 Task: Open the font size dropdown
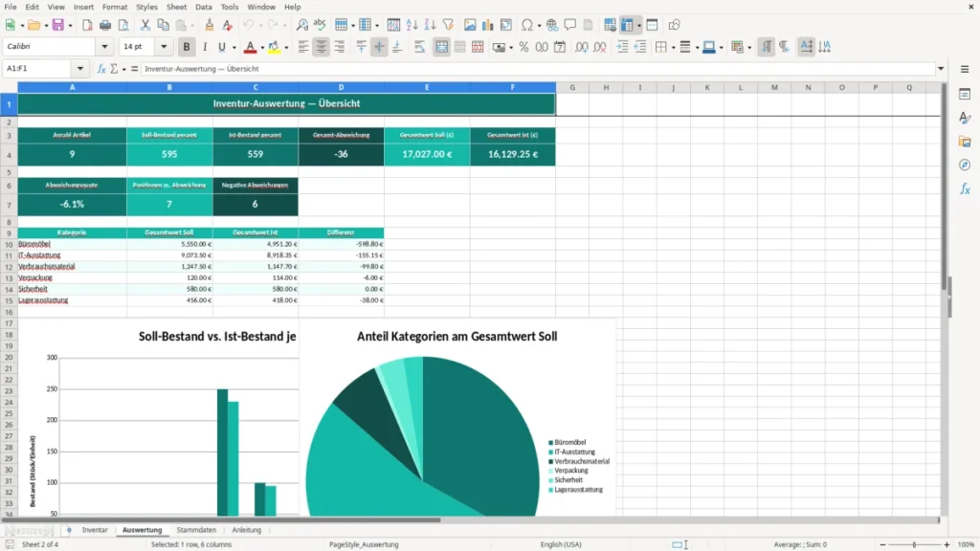(x=164, y=47)
